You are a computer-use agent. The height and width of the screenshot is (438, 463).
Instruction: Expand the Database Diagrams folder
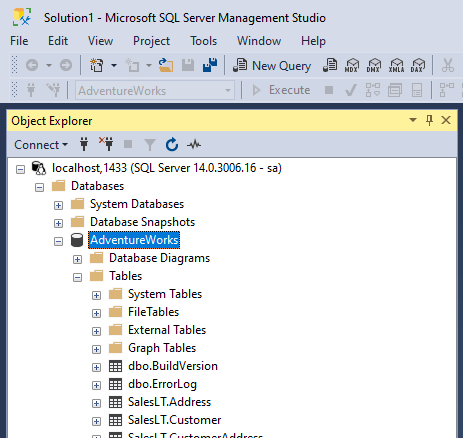coord(77,259)
